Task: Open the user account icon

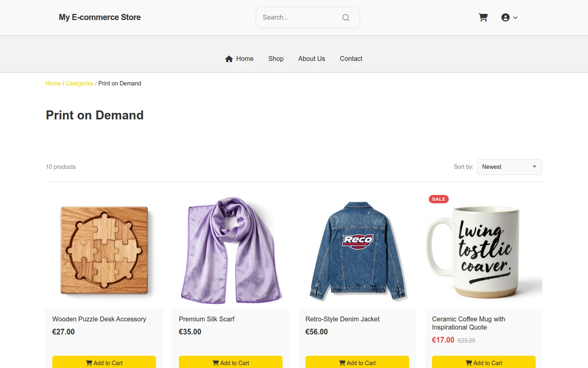Action: tap(506, 18)
